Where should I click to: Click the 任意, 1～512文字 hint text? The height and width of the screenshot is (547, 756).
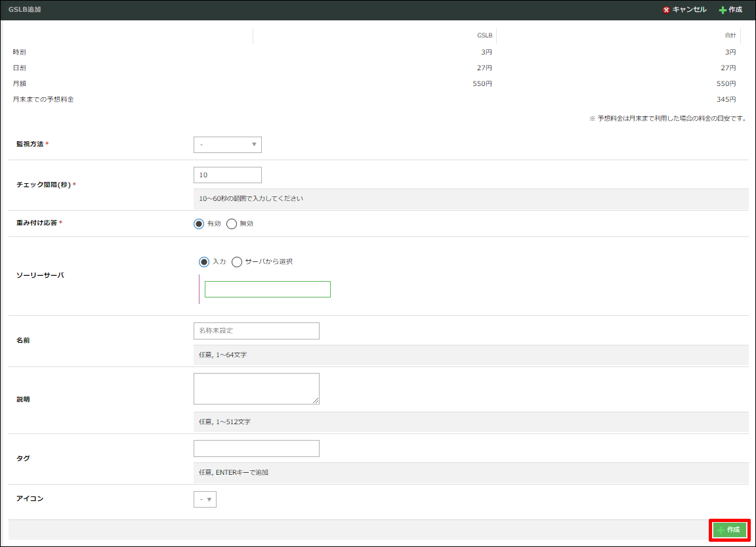click(224, 422)
